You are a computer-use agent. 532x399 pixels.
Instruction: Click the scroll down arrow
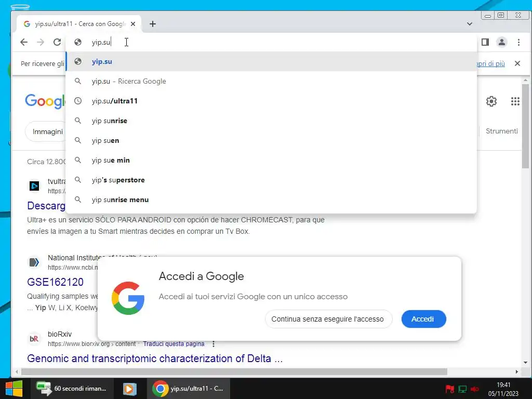pos(525,363)
